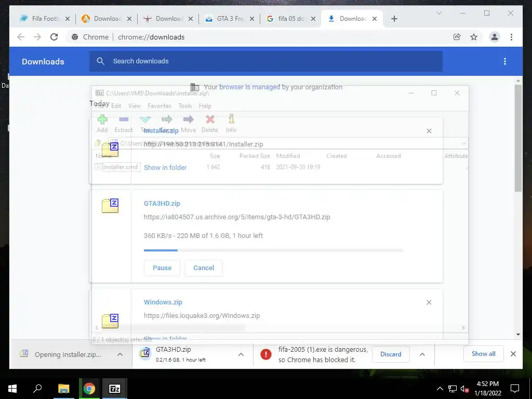This screenshot has width=532, height=399.
Task: Click the 7-Zip Add toolbar icon
Action: (102, 119)
